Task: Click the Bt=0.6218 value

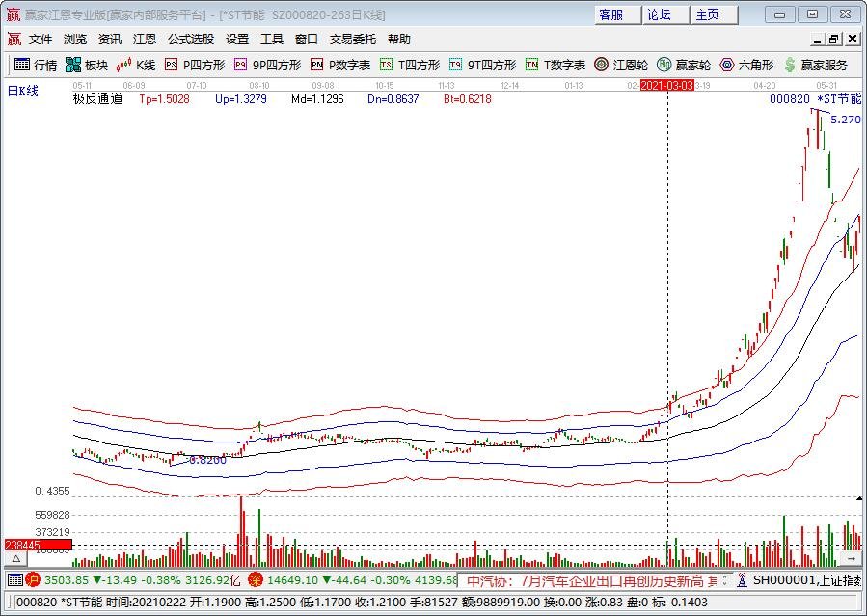Action: [467, 99]
